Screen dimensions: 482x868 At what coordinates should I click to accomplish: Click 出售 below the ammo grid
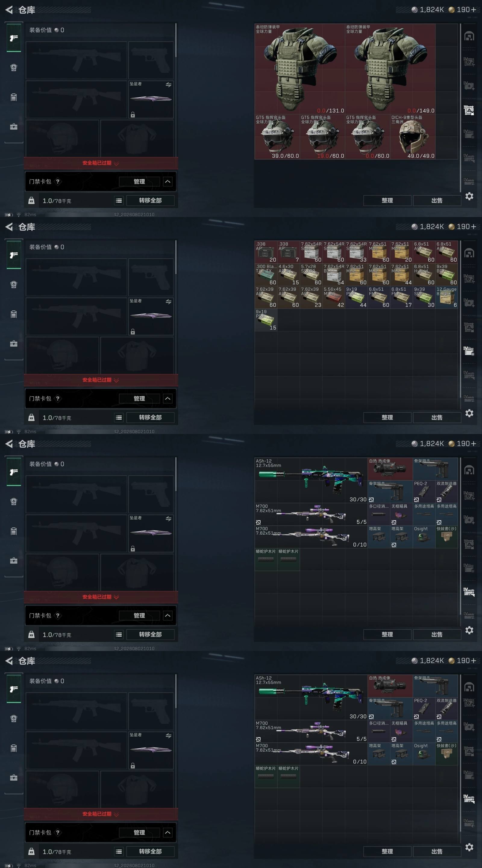coord(437,417)
